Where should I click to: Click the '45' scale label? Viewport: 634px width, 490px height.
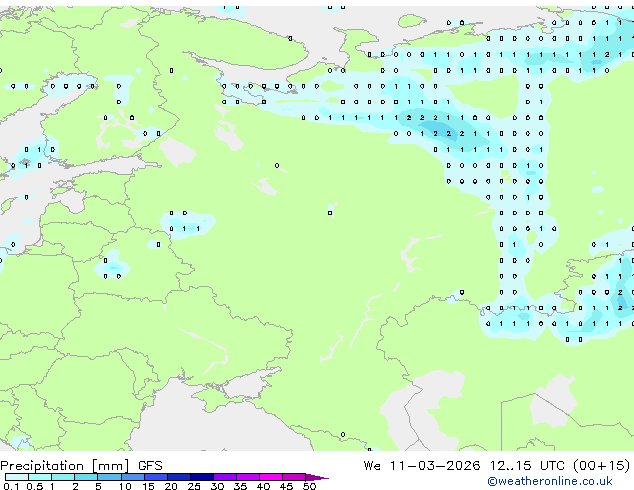coord(286,486)
